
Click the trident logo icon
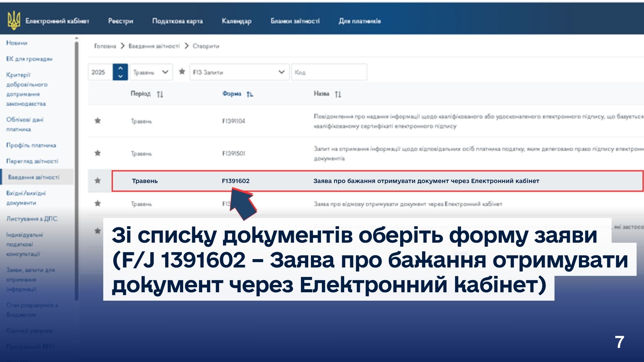[x=14, y=20]
